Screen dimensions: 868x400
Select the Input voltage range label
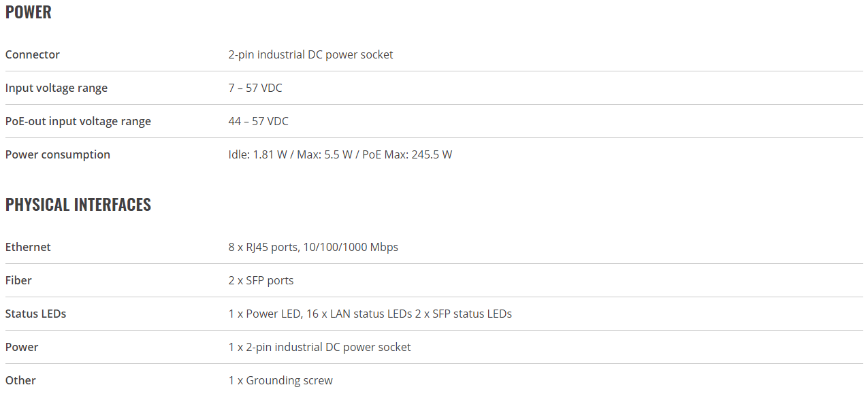[57, 88]
